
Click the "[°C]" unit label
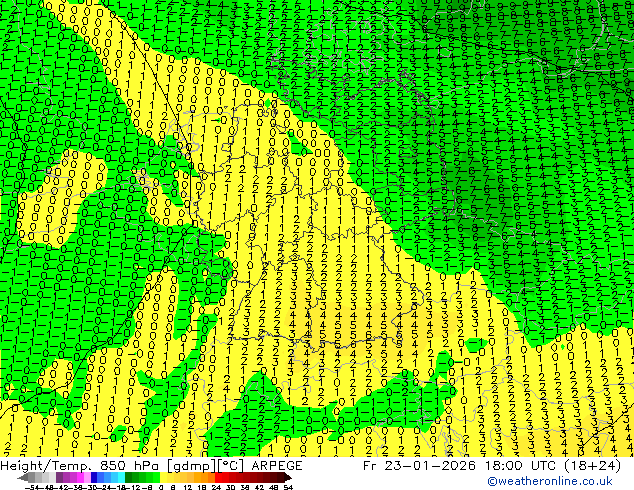(x=230, y=466)
